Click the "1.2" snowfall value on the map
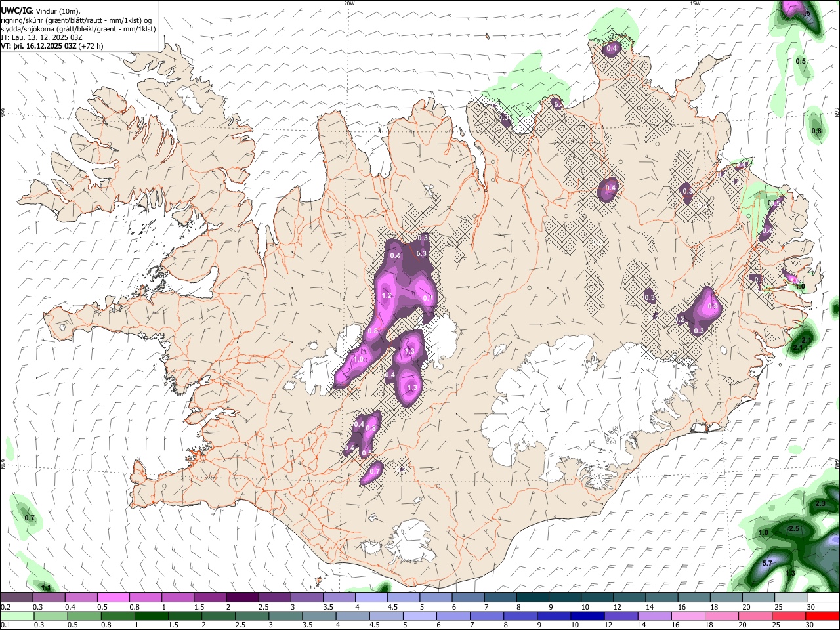The width and height of the screenshot is (840, 630). 387,296
